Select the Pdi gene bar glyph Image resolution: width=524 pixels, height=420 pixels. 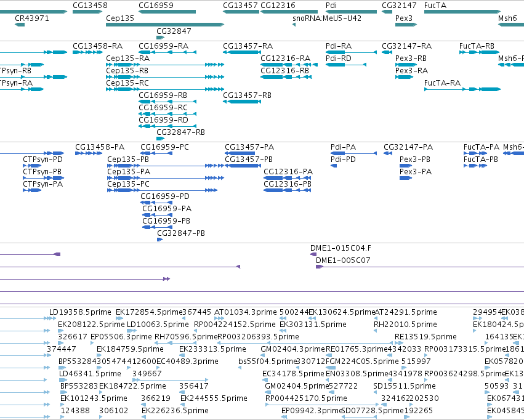click(x=351, y=12)
